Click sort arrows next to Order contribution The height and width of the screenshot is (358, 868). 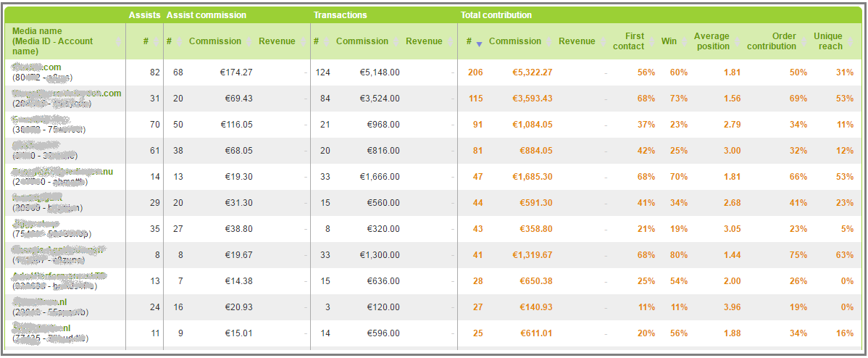coord(804,41)
